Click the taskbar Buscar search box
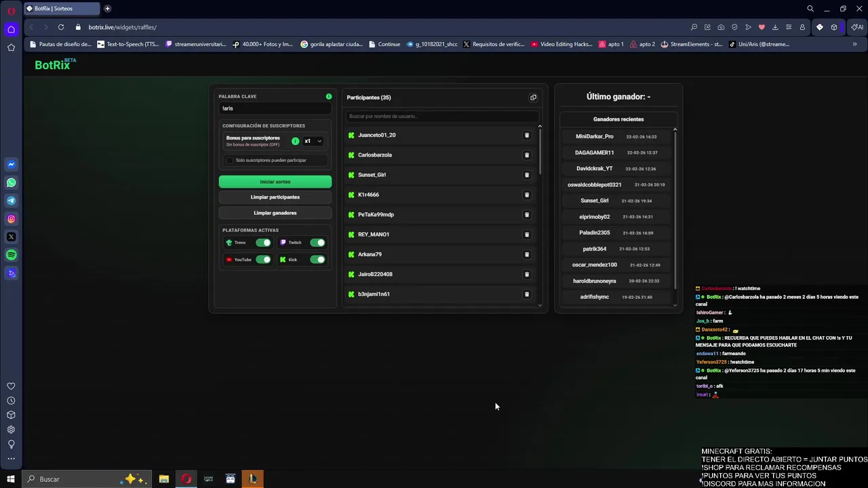Viewport: 868px width, 488px height. click(x=87, y=479)
